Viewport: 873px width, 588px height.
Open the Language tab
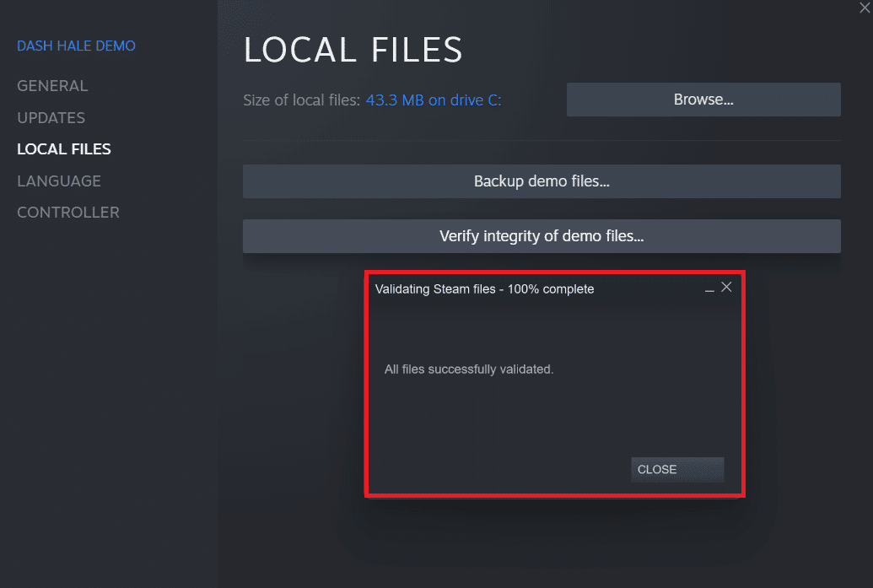[59, 181]
